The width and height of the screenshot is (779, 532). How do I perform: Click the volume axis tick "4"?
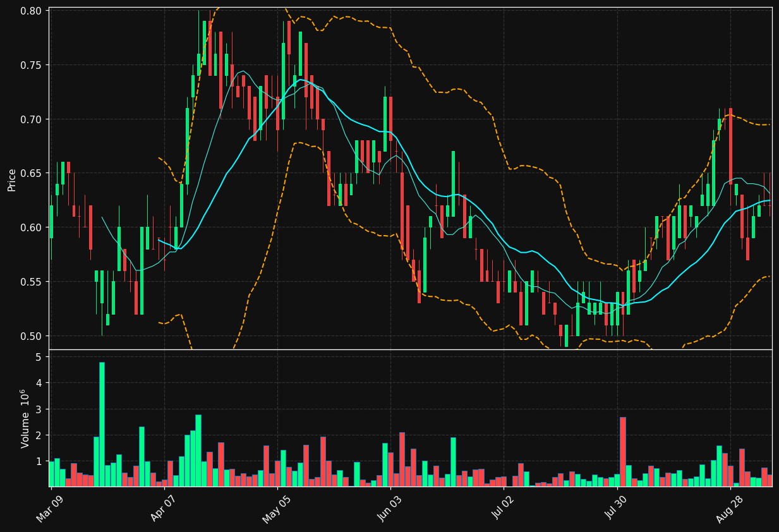[39, 383]
